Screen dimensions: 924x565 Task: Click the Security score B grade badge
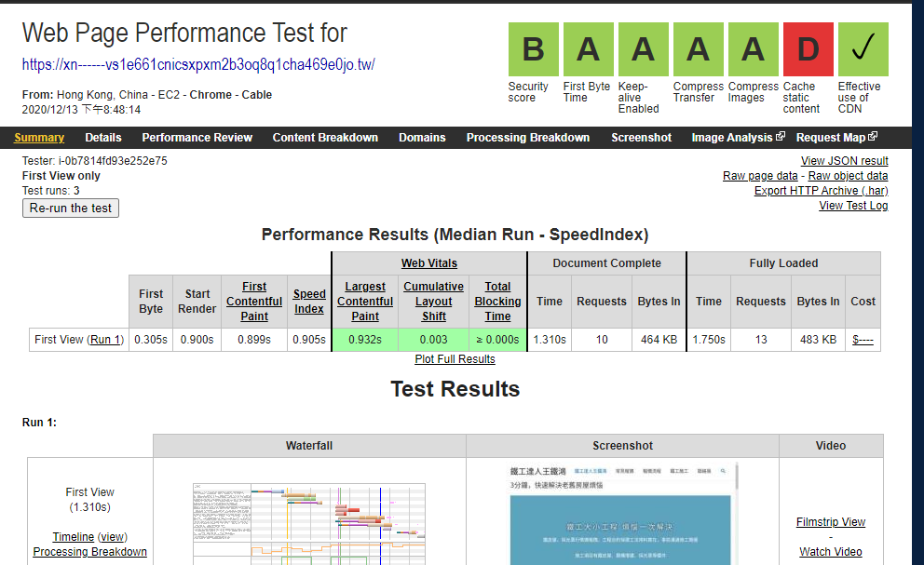533,49
